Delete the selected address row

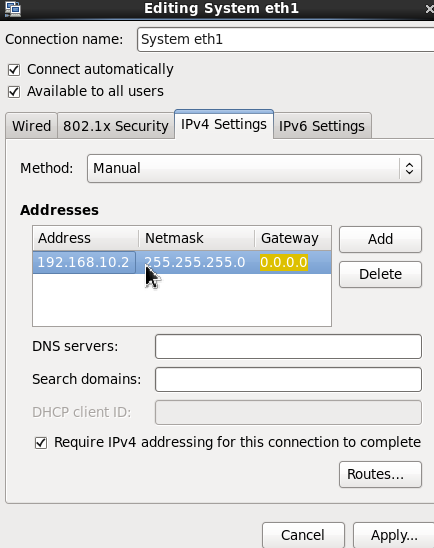[381, 274]
